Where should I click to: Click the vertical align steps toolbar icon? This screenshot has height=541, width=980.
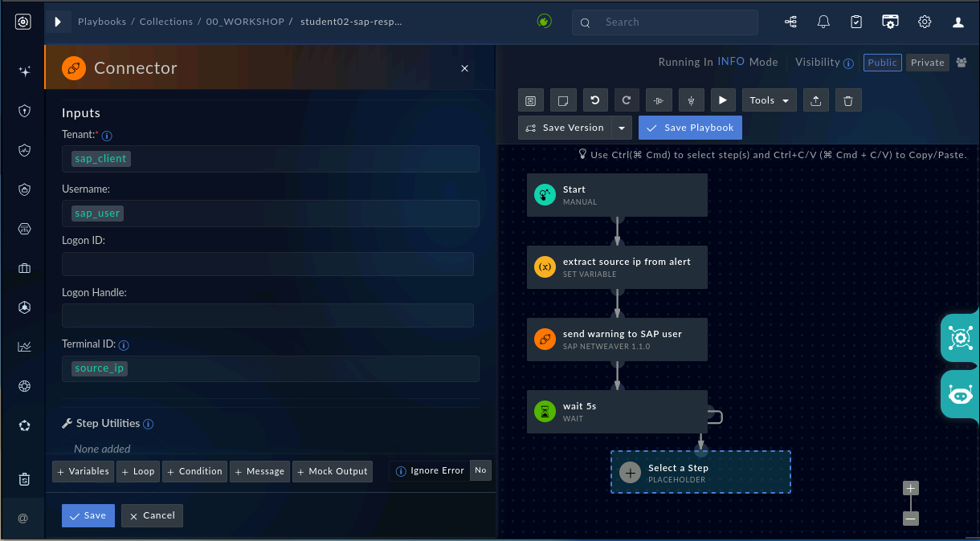pos(691,100)
